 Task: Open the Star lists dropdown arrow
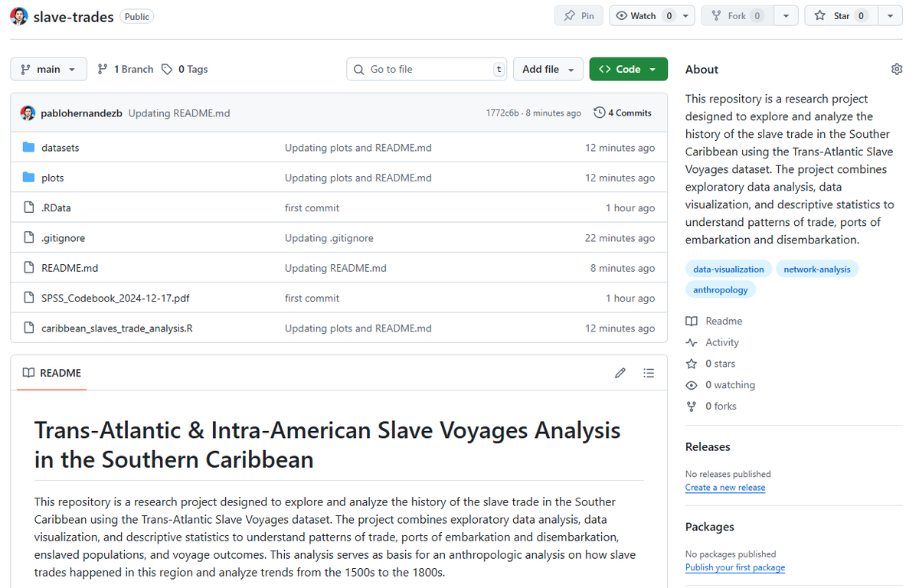[890, 15]
